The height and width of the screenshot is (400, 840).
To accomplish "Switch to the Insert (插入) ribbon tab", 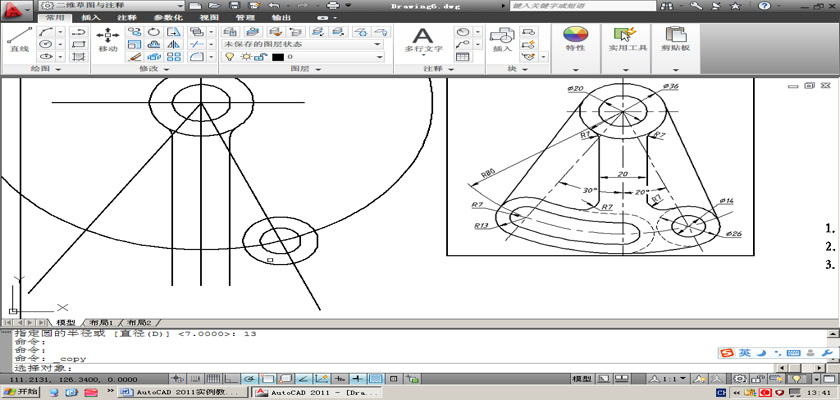I will tap(91, 18).
